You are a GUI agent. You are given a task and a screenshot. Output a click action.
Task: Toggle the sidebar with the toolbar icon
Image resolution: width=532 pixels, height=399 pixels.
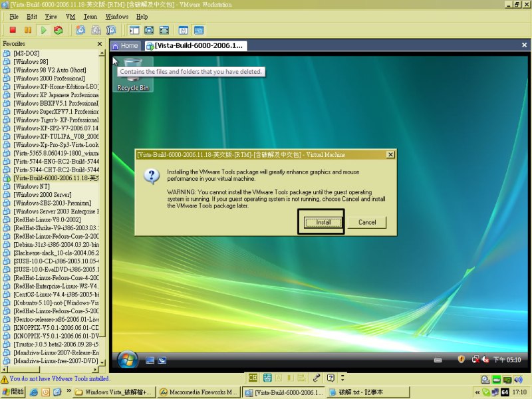click(134, 30)
